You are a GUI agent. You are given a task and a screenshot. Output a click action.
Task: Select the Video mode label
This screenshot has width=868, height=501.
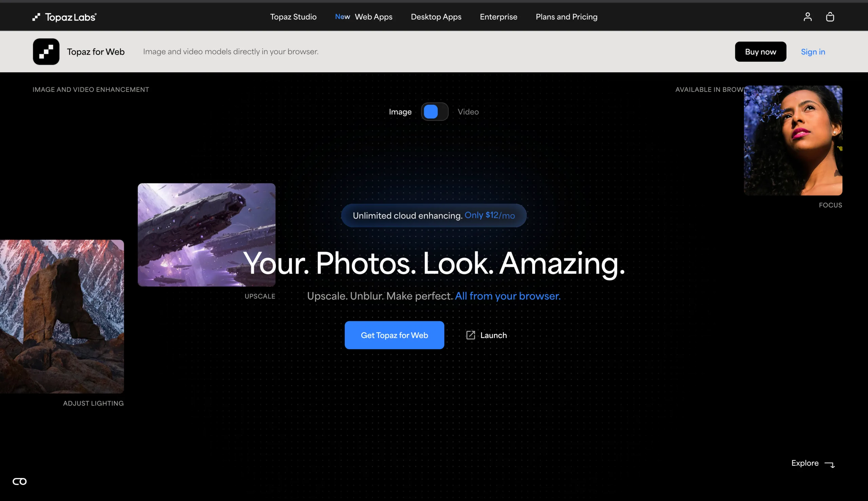[x=468, y=112]
